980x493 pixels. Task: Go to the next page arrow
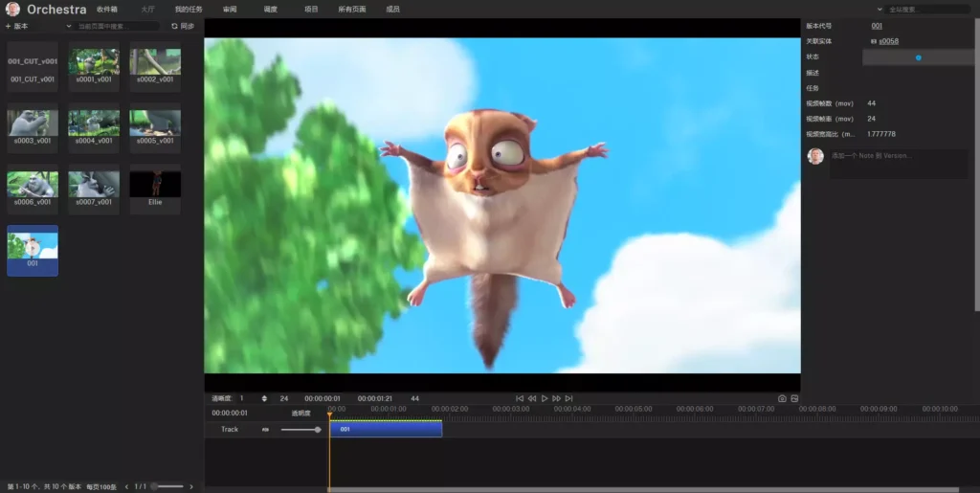pyautogui.click(x=191, y=486)
